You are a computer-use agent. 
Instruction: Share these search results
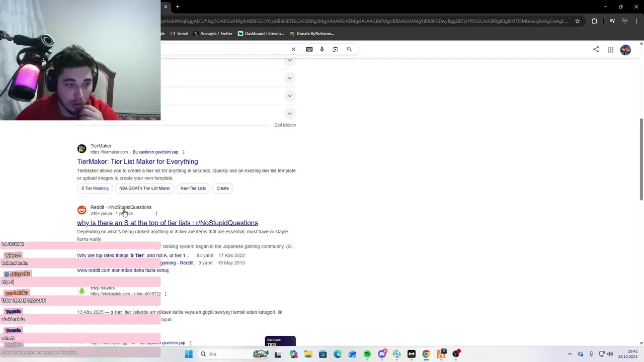click(x=596, y=49)
